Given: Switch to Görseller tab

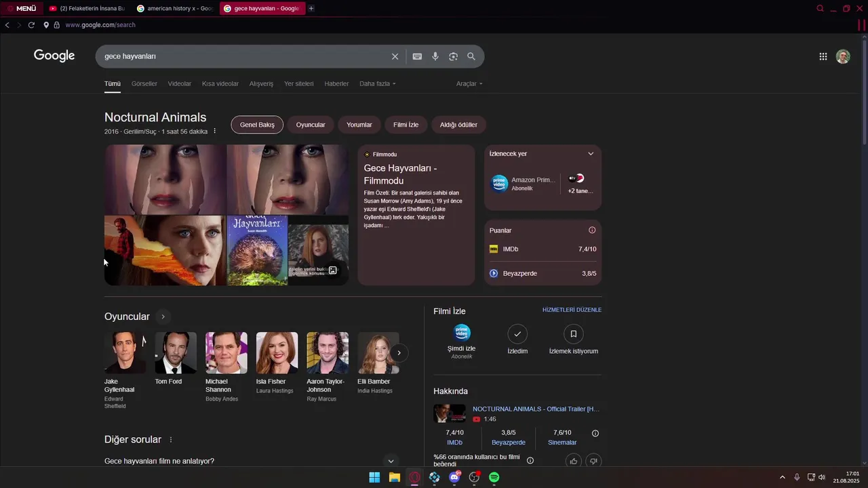Looking at the screenshot, I should pyautogui.click(x=144, y=83).
